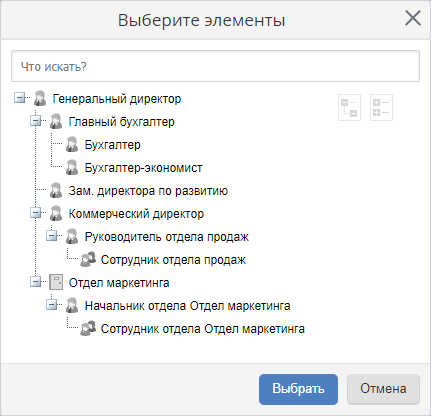Screen dimensions: 431x416
Task: Click the collapse all tree nodes icon
Action: 349,107
